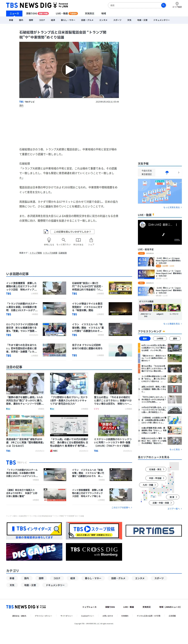Open the プロ野球から魚のプロへ featured article
Viewport: 188px width, 644px height.
pyautogui.click(x=69, y=392)
